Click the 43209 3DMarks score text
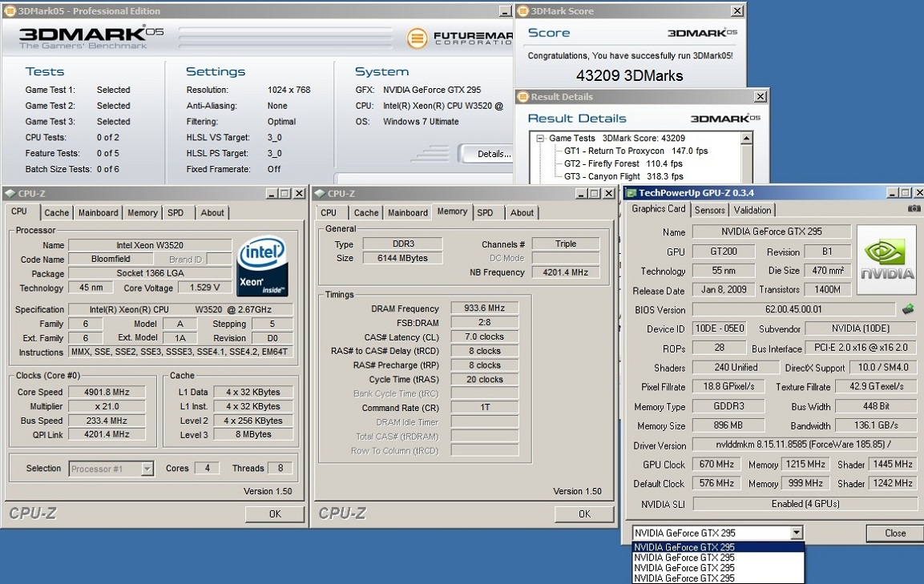The width and height of the screenshot is (924, 584). 629,75
